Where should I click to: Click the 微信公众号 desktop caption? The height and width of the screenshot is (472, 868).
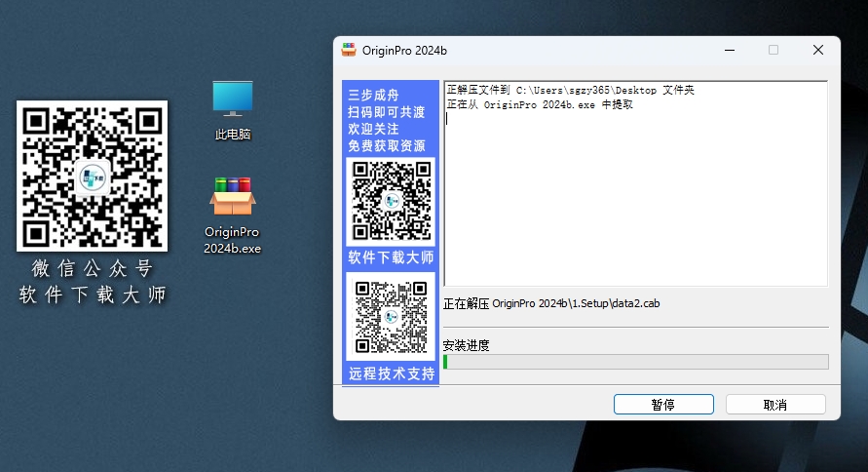(x=92, y=269)
